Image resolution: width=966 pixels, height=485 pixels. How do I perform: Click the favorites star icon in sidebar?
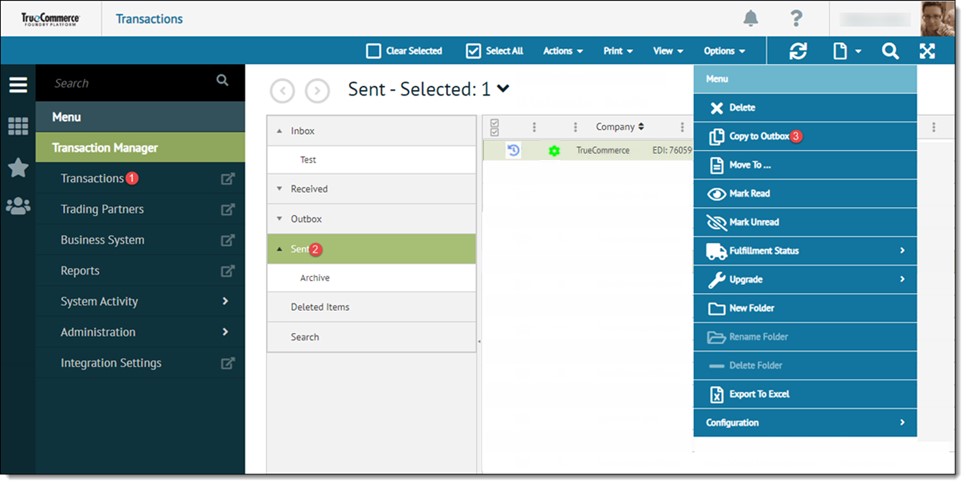click(18, 167)
